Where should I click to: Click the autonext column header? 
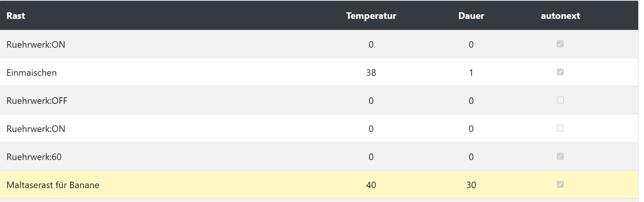(560, 16)
